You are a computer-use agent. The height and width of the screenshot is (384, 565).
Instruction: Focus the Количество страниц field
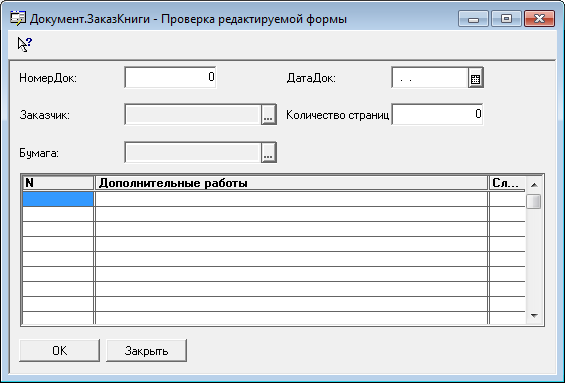(437, 115)
